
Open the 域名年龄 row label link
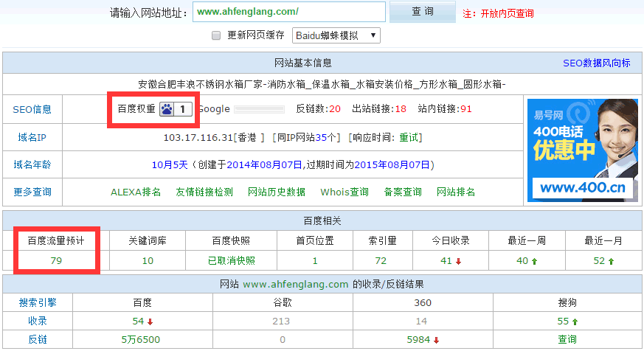tap(32, 164)
